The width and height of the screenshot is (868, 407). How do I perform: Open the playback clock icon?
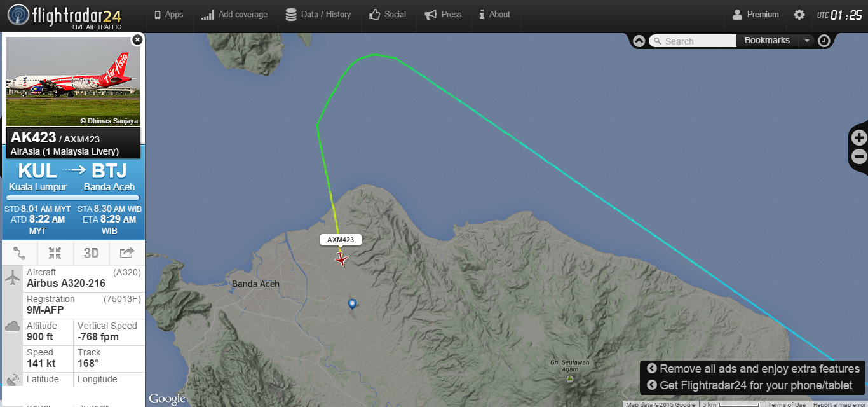coord(824,41)
